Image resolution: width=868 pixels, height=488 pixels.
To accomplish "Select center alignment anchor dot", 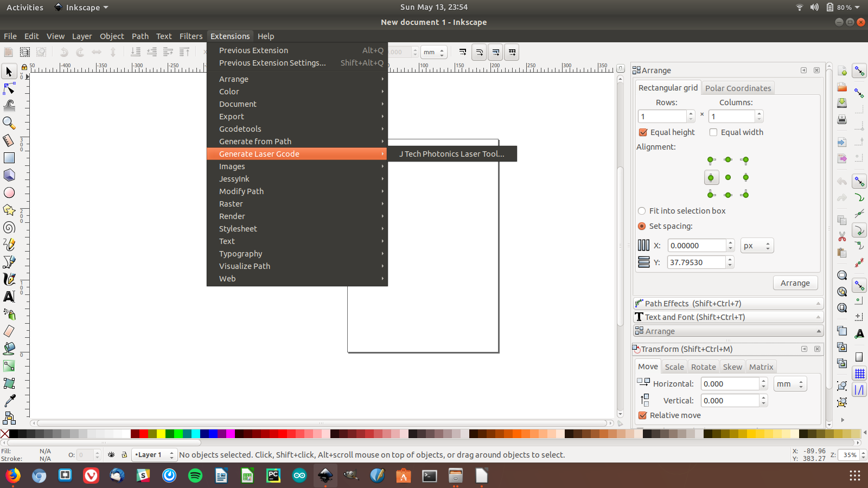I will click(x=728, y=177).
